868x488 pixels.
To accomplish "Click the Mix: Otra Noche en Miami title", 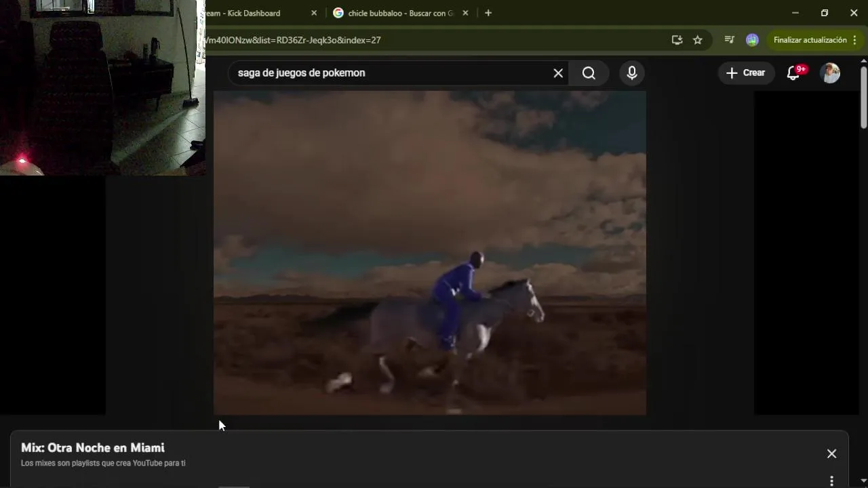I will 93,448.
